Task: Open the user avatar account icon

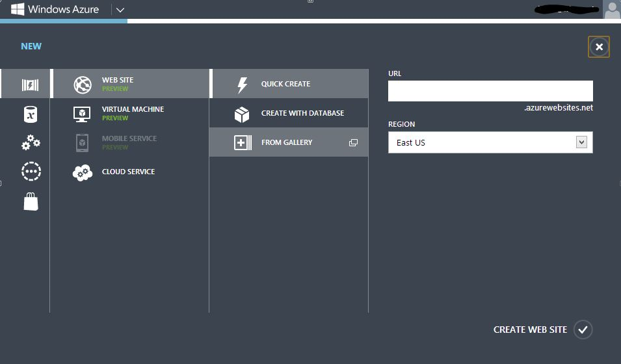Action: point(612,10)
